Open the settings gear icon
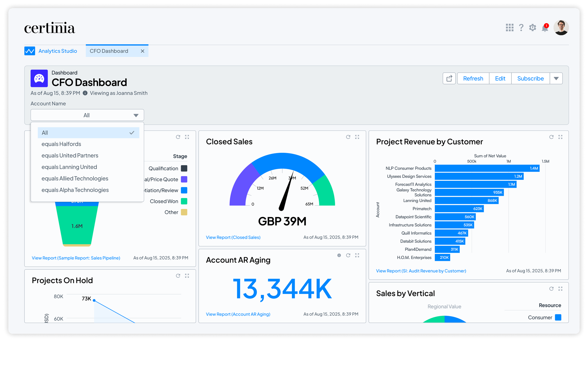 click(x=533, y=28)
